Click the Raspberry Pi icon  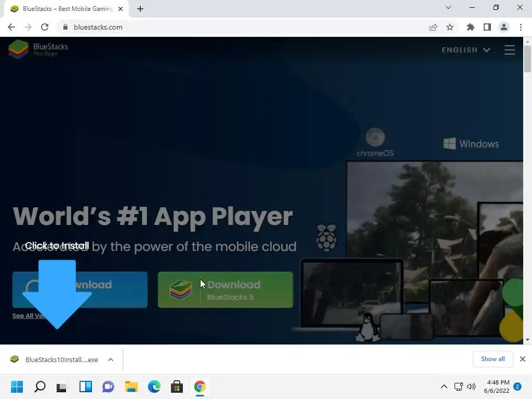coord(326,237)
